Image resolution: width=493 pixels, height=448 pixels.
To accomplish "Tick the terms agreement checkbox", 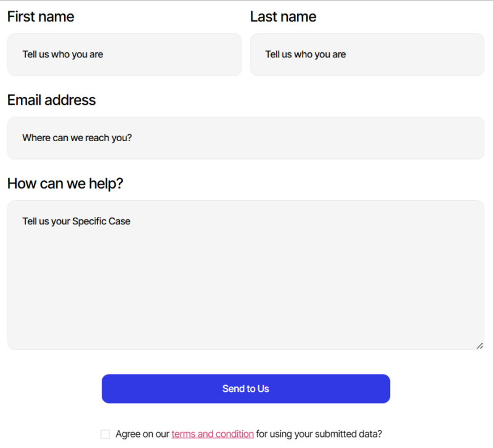I will click(105, 434).
